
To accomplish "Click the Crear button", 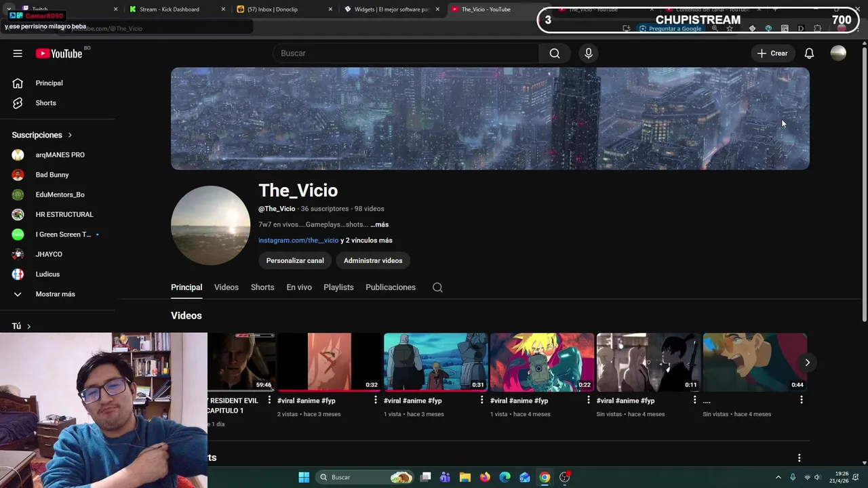I will point(772,54).
